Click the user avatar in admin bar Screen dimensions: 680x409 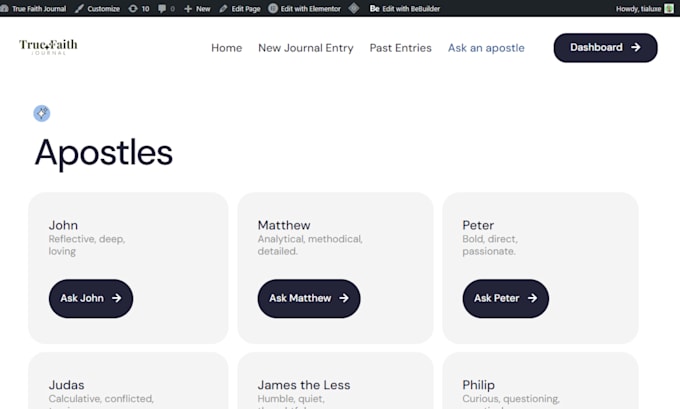(670, 9)
